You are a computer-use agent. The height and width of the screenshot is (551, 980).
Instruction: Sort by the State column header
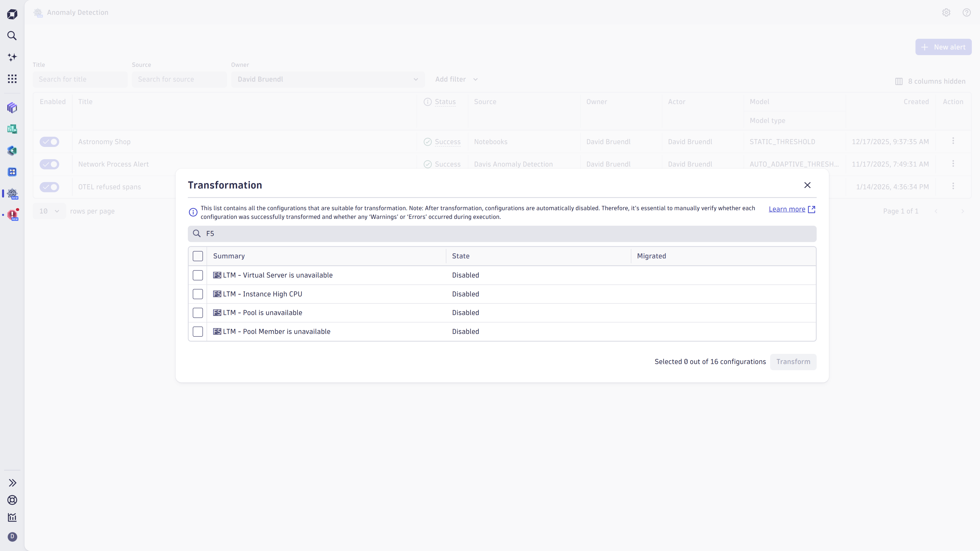click(460, 256)
